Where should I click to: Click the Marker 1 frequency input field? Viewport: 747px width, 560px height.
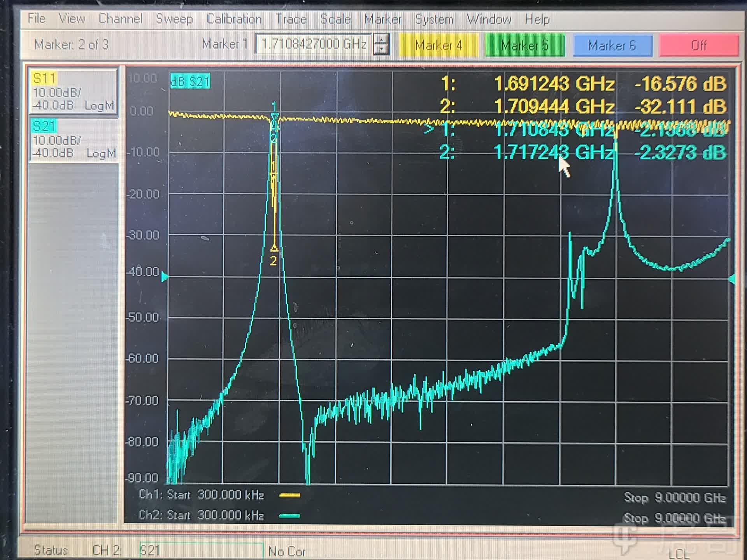[313, 44]
